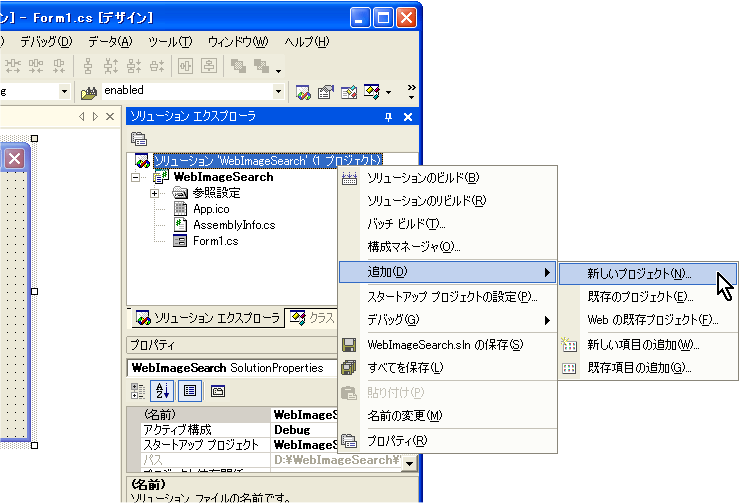The width and height of the screenshot is (739, 503).
Task: Click the Debug configuration value
Action: tap(292, 430)
